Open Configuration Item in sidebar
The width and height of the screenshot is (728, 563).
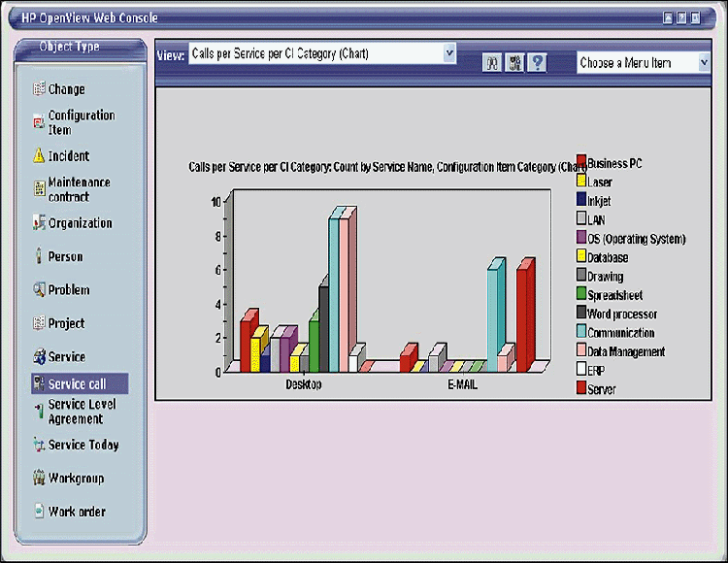pyautogui.click(x=81, y=122)
